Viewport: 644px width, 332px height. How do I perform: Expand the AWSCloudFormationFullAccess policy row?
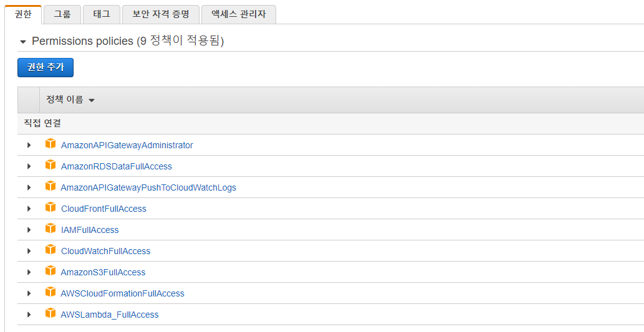pyautogui.click(x=29, y=293)
